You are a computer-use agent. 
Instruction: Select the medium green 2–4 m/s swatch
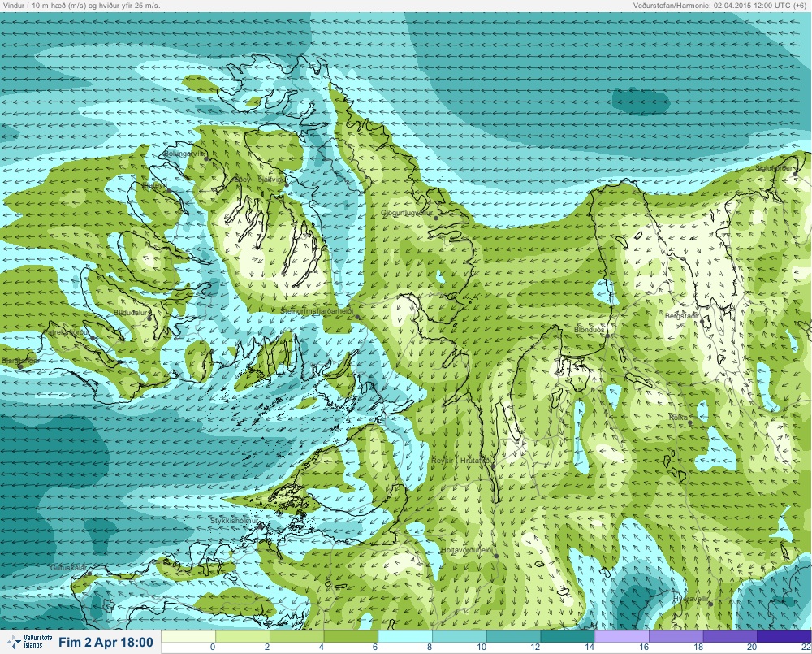click(296, 636)
